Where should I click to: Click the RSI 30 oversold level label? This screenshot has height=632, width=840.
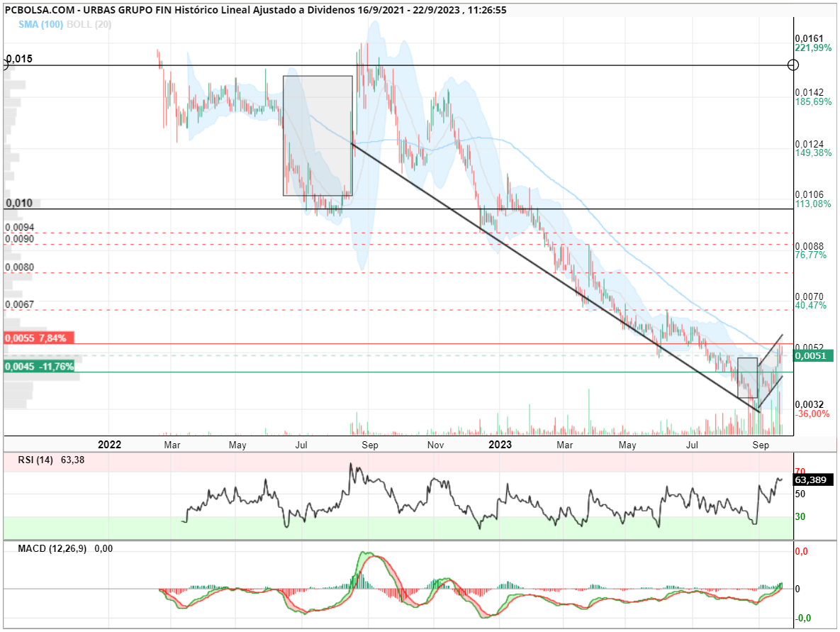coord(800,516)
